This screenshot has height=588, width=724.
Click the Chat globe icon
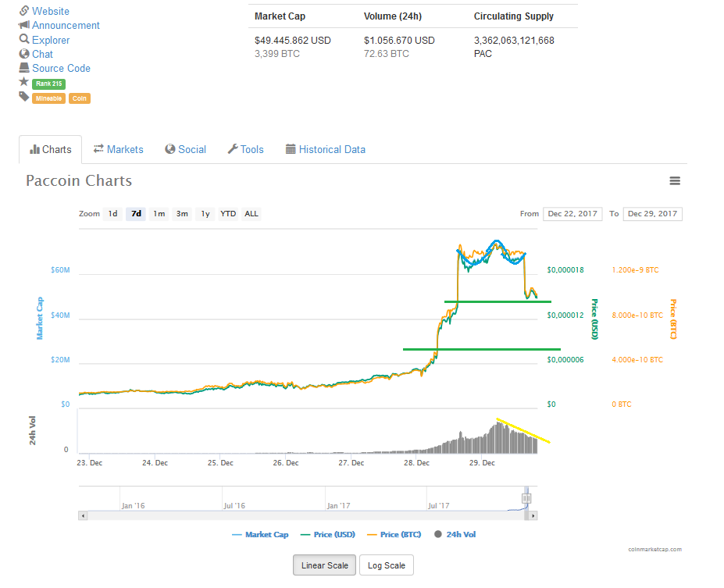(x=24, y=54)
